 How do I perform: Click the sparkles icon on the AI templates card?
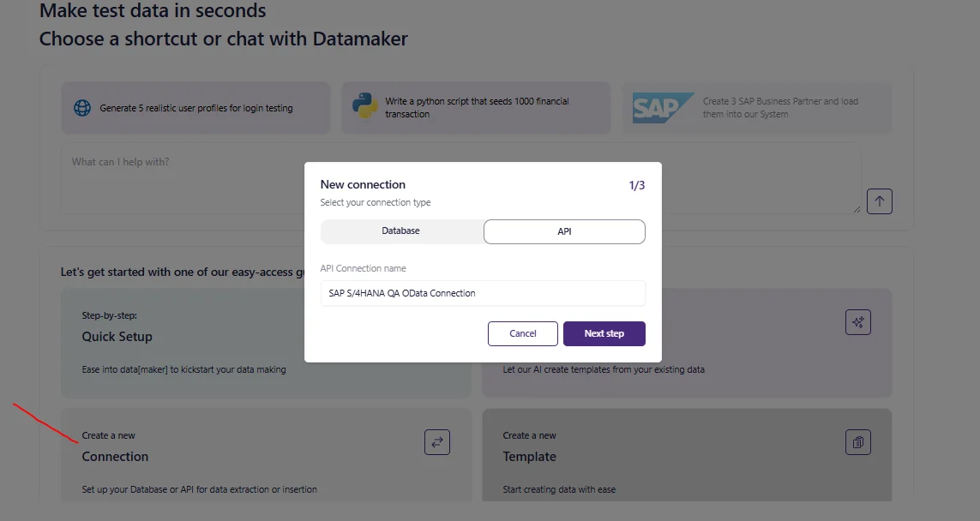click(858, 322)
